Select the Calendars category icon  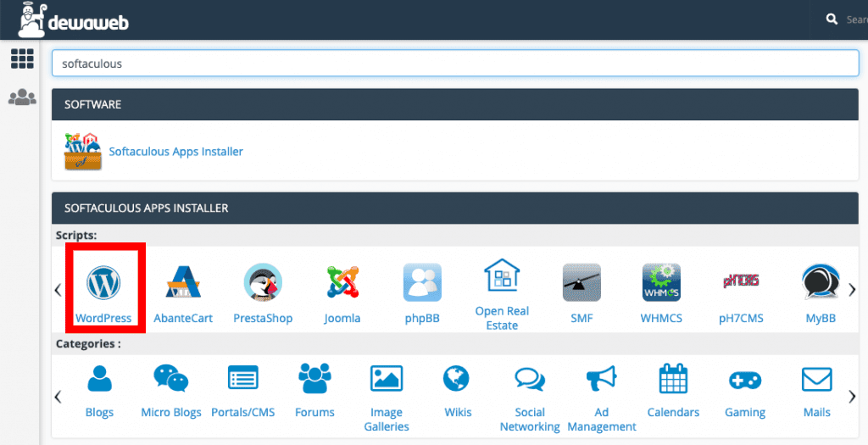pyautogui.click(x=673, y=379)
